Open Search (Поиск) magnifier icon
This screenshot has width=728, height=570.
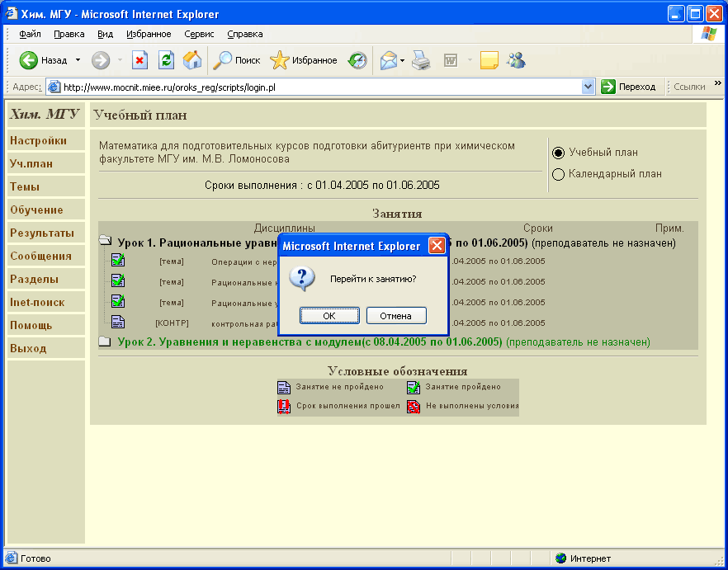click(x=222, y=60)
